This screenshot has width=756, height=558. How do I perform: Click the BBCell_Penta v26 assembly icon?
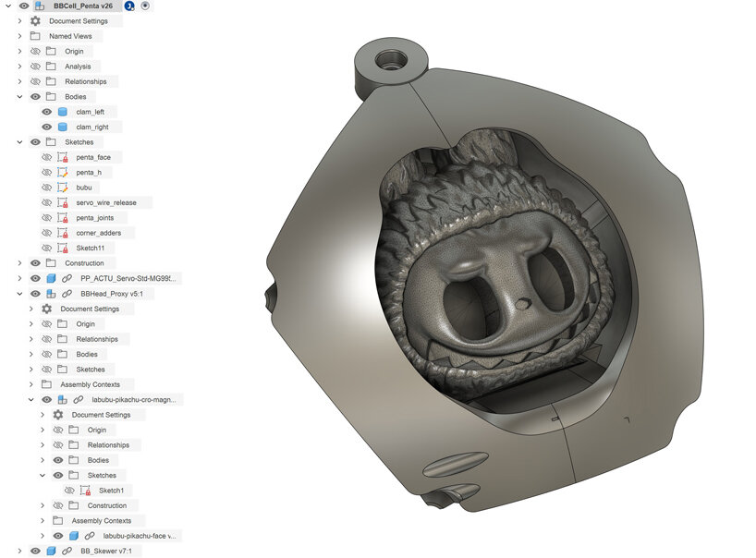click(x=40, y=6)
